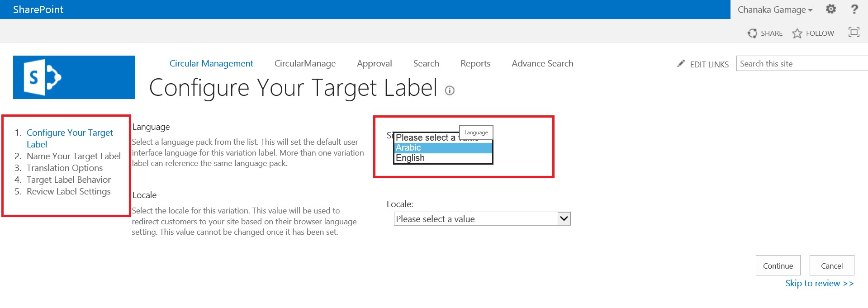Open the help question mark
Viewport: 868px width, 308px height.
coord(854,9)
